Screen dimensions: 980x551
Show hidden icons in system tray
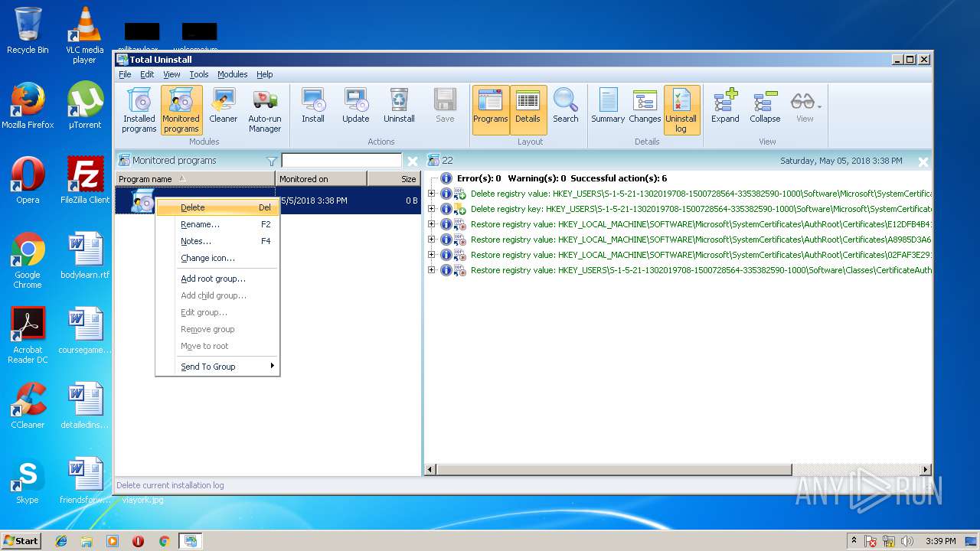pyautogui.click(x=854, y=541)
